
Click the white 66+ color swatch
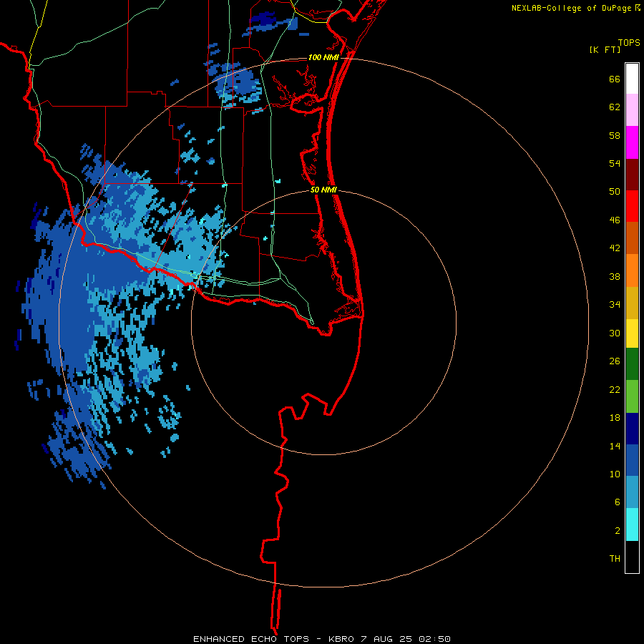(x=632, y=79)
